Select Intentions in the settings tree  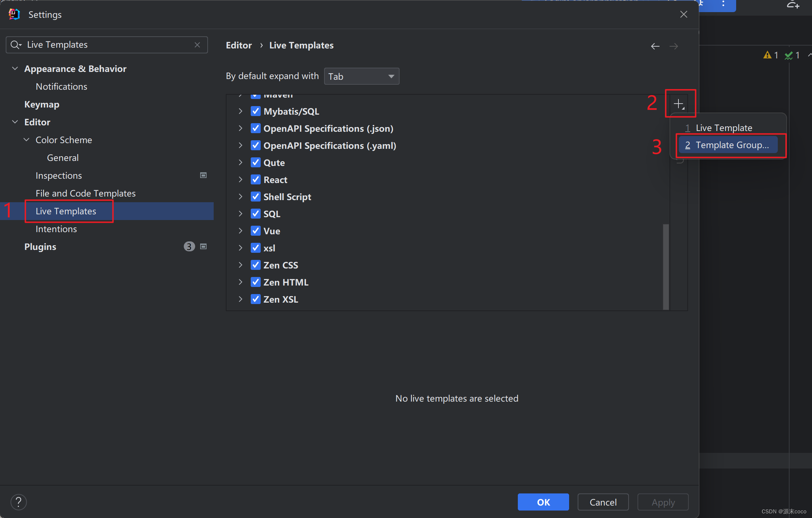point(56,229)
